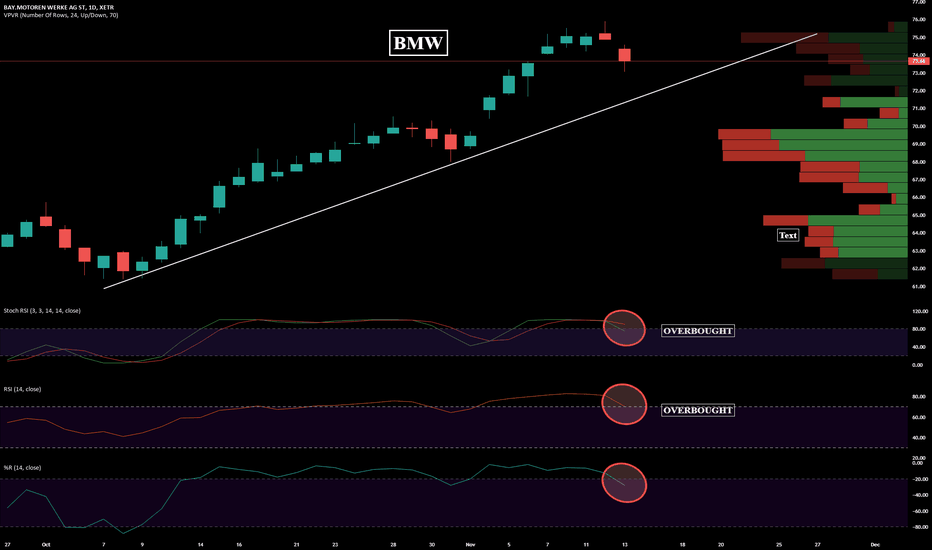The width and height of the screenshot is (932, 550).
Task: Click date '14' on the time axis
Action: coord(200,545)
